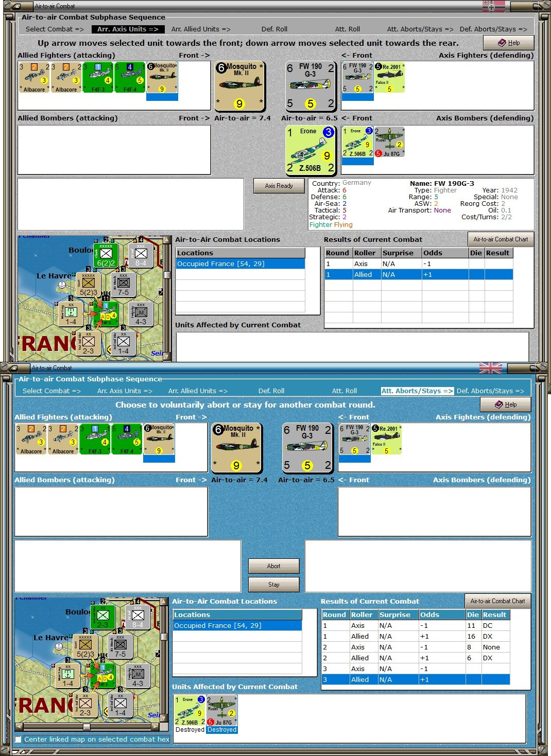551x756 pixels.
Task: Select small Mosquito counter in upper Allied Fighters list
Action: pos(162,78)
